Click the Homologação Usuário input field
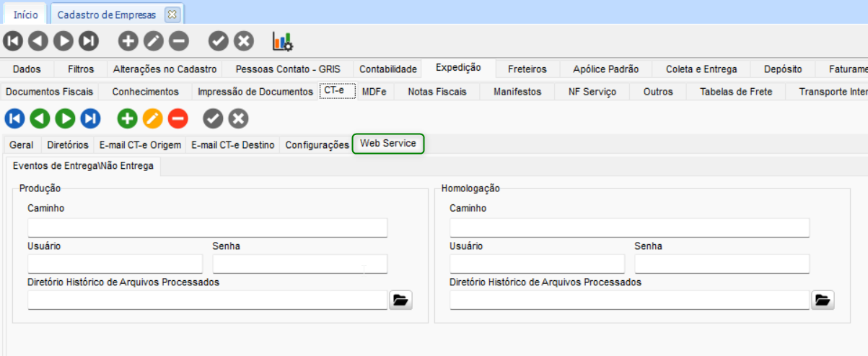The image size is (868, 356). (537, 264)
